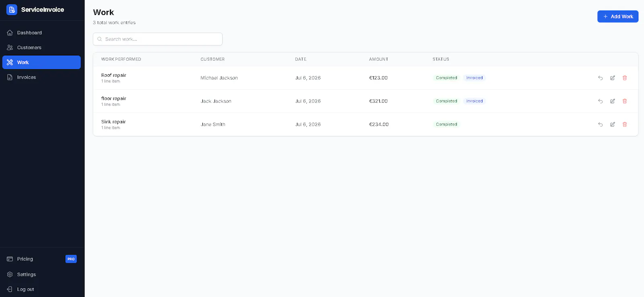The width and height of the screenshot is (644, 297).
Task: Click the undo arrow for floor repair
Action: tap(600, 101)
